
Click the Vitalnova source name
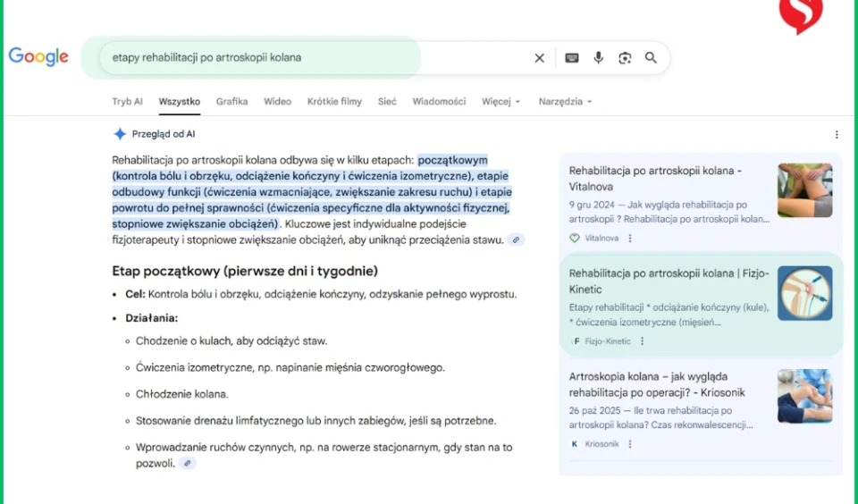coord(601,238)
